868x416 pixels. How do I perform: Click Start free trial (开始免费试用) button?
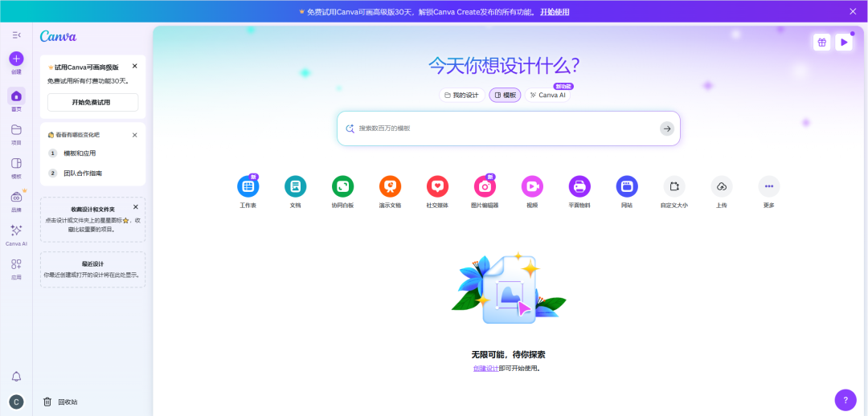tap(93, 102)
